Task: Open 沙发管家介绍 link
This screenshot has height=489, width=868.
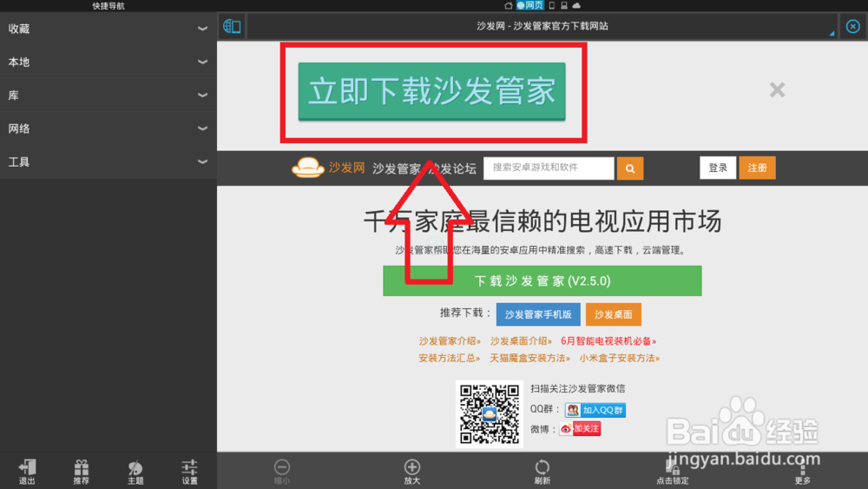Action: 450,341
